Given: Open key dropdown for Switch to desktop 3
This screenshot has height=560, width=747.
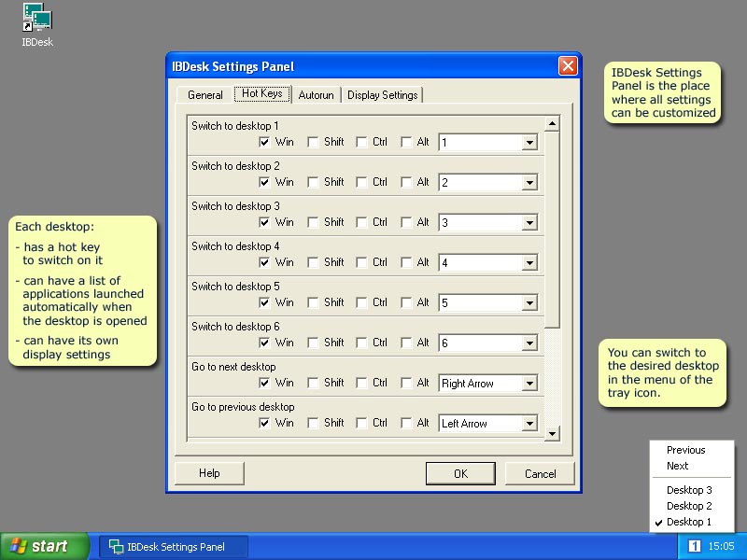Looking at the screenshot, I should (x=529, y=222).
